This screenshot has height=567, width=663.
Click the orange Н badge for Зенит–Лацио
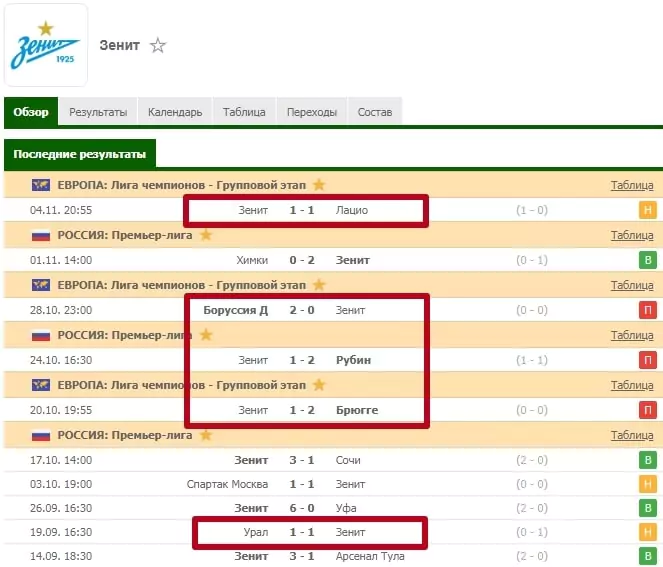tap(648, 210)
